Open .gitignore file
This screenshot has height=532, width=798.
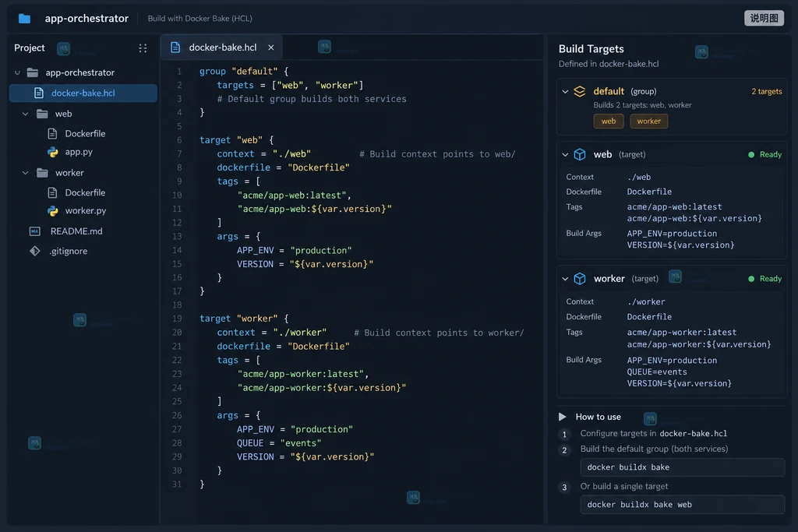click(x=69, y=252)
